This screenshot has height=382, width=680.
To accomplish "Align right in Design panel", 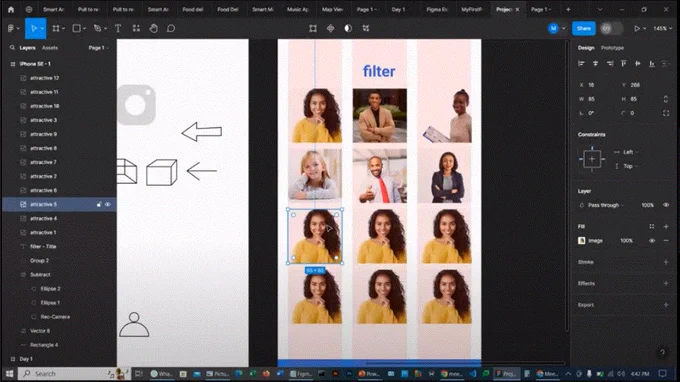I will [610, 63].
